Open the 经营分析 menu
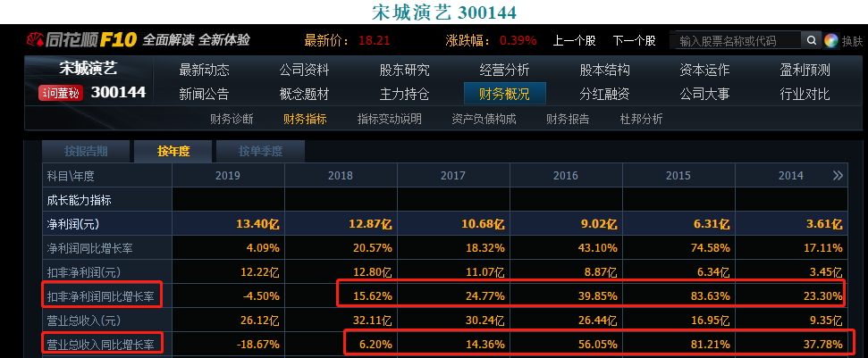The height and width of the screenshot is (358, 868). [504, 71]
